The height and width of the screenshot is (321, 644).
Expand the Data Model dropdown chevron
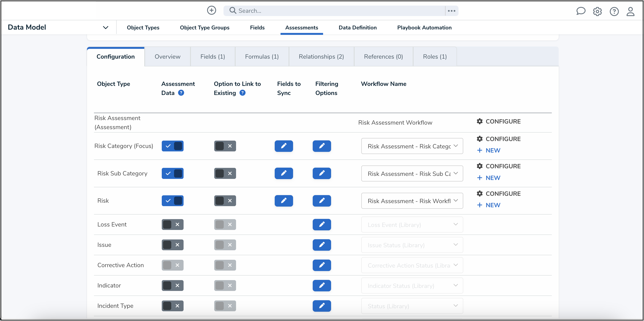pos(106,27)
